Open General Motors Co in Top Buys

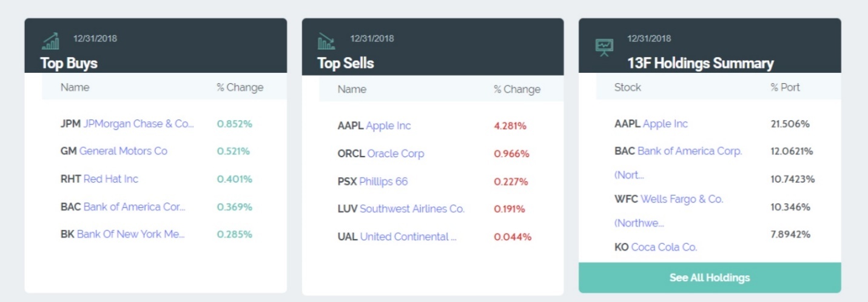click(x=123, y=151)
